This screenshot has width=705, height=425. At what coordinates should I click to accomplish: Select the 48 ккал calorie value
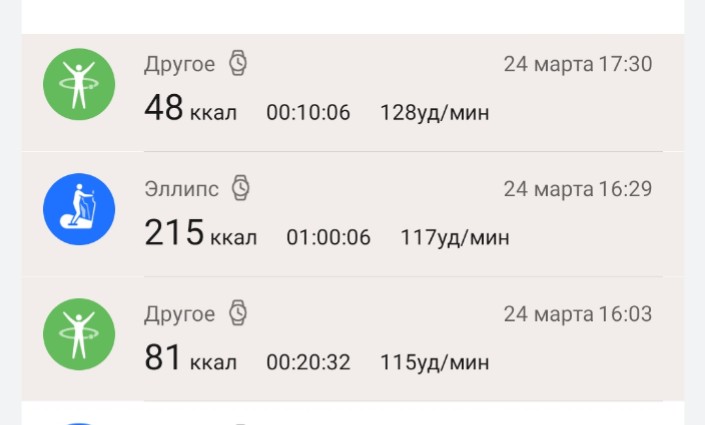tap(190, 109)
